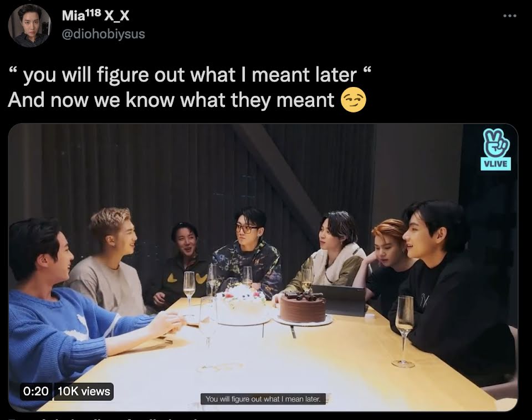Click the 10K views counter badge
The height and width of the screenshot is (420, 532).
click(x=84, y=392)
